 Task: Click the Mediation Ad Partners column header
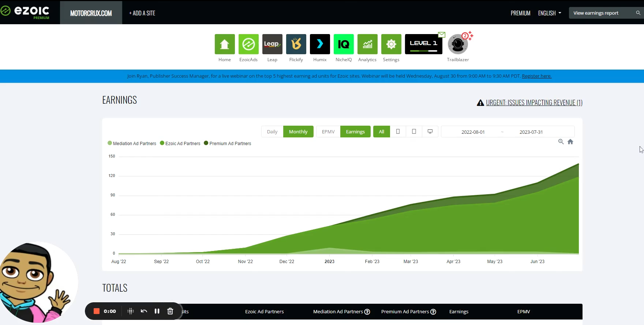click(x=338, y=311)
